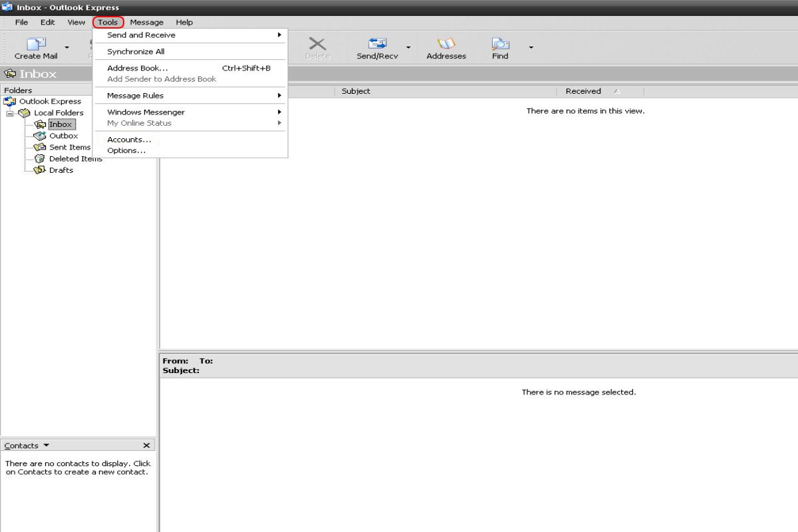Sort messages by Received column header

600,91
